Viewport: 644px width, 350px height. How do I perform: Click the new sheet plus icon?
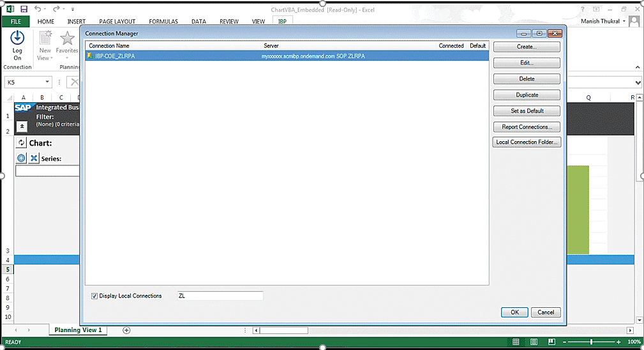click(x=126, y=330)
